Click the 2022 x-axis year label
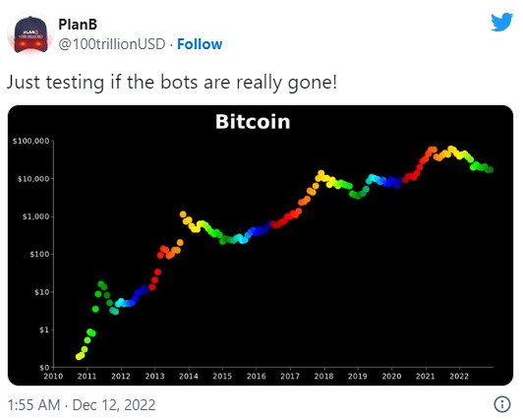 point(459,377)
